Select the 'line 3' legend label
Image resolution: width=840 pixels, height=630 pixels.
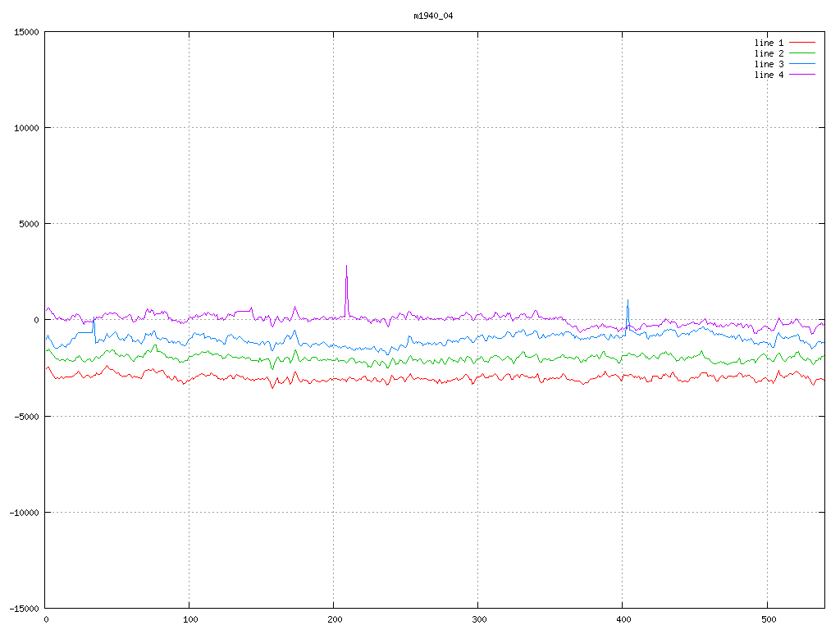pyautogui.click(x=769, y=64)
